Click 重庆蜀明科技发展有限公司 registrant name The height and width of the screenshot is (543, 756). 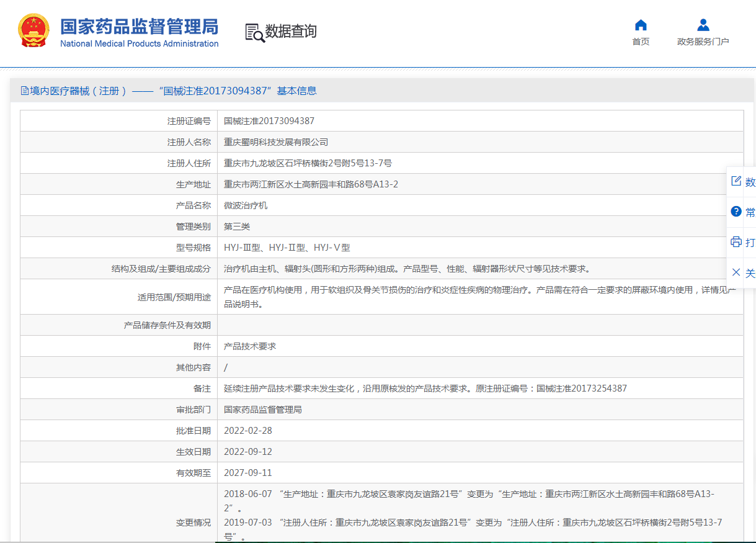pyautogui.click(x=276, y=142)
